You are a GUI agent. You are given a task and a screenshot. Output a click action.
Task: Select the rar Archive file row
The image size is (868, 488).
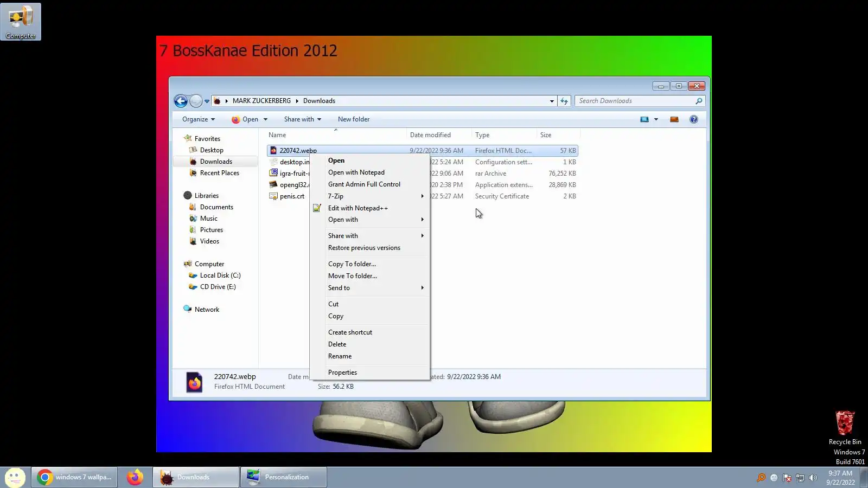(x=423, y=174)
